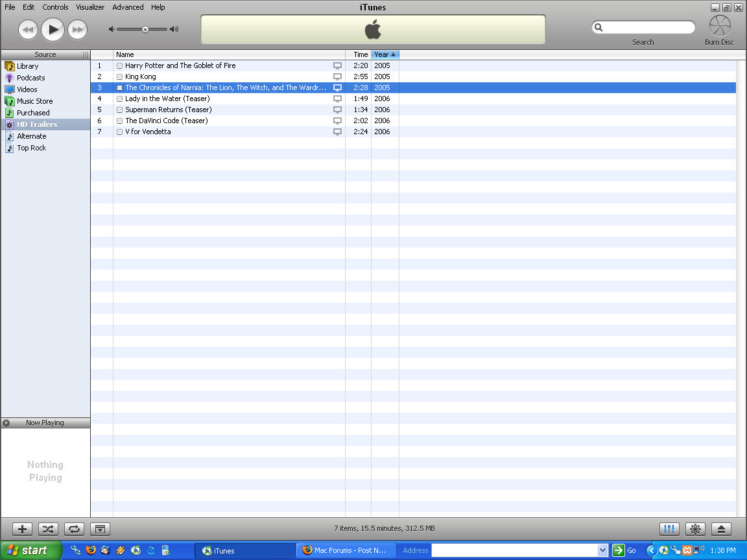This screenshot has height=560, width=747.
Task: Toggle shuffle mode
Action: [48, 529]
